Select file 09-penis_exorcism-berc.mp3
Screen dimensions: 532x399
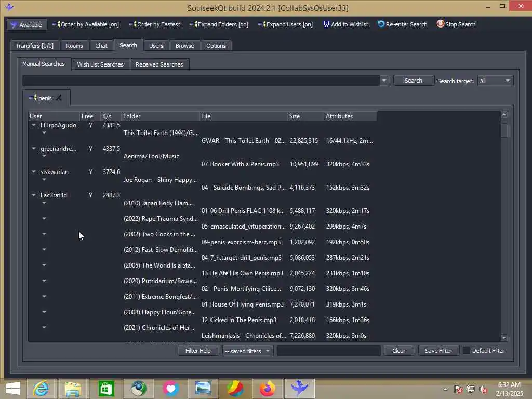pyautogui.click(x=241, y=242)
